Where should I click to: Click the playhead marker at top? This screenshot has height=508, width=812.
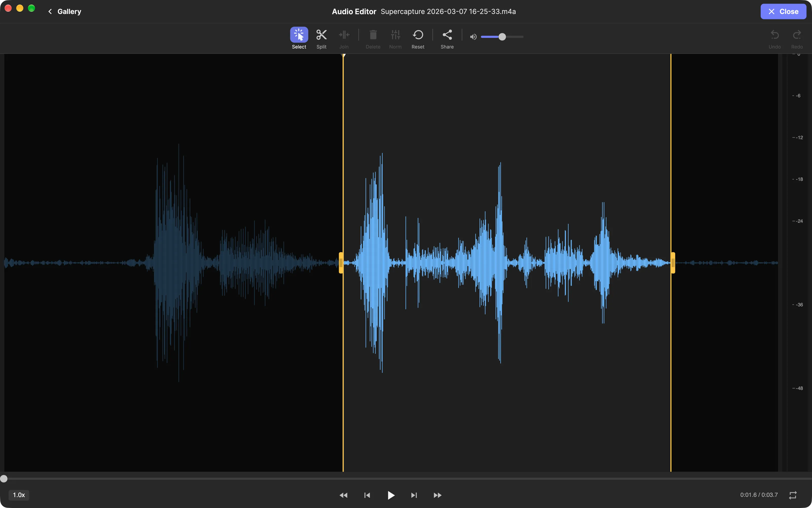(343, 55)
